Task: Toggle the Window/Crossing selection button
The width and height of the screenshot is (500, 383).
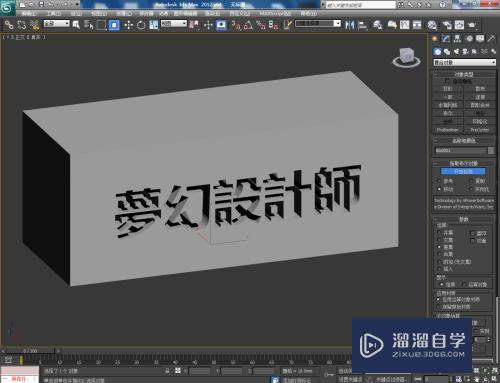Action: click(x=114, y=25)
